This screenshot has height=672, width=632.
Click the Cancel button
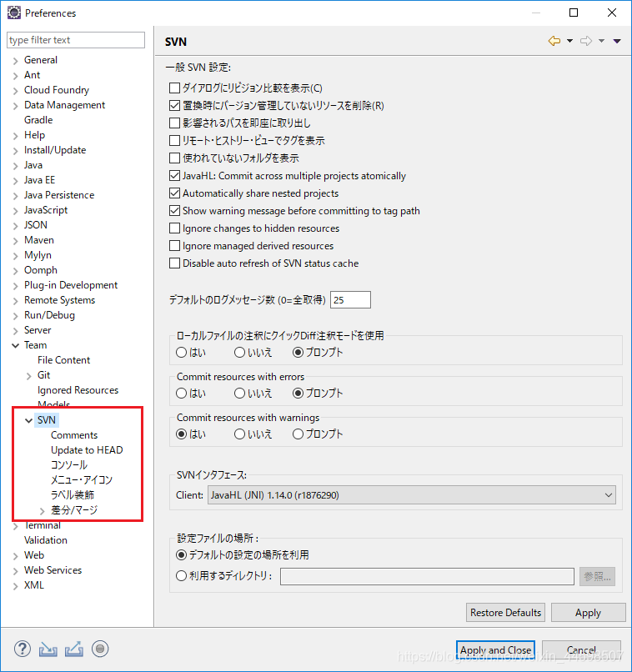(581, 650)
